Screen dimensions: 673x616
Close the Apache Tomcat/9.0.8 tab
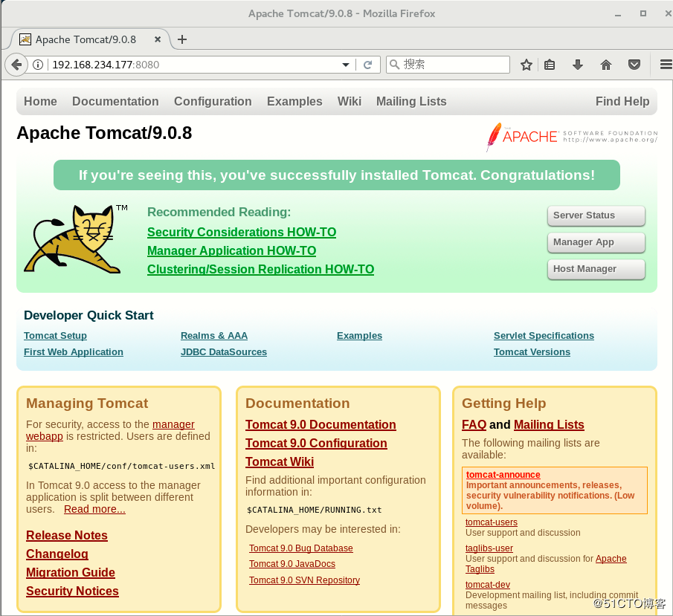[x=158, y=39]
